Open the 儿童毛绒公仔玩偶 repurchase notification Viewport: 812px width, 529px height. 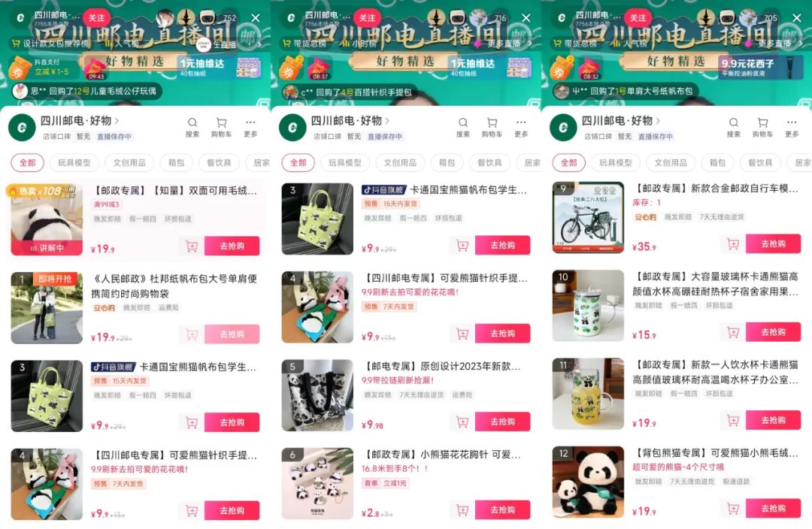coord(87,91)
